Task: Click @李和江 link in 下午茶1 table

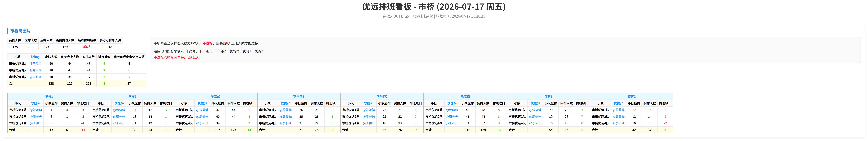Action: coord(285,123)
